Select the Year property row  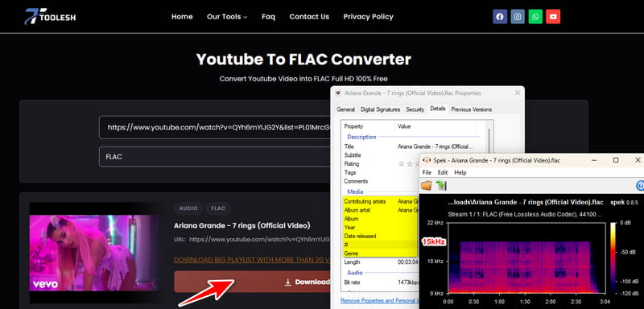coord(380,228)
